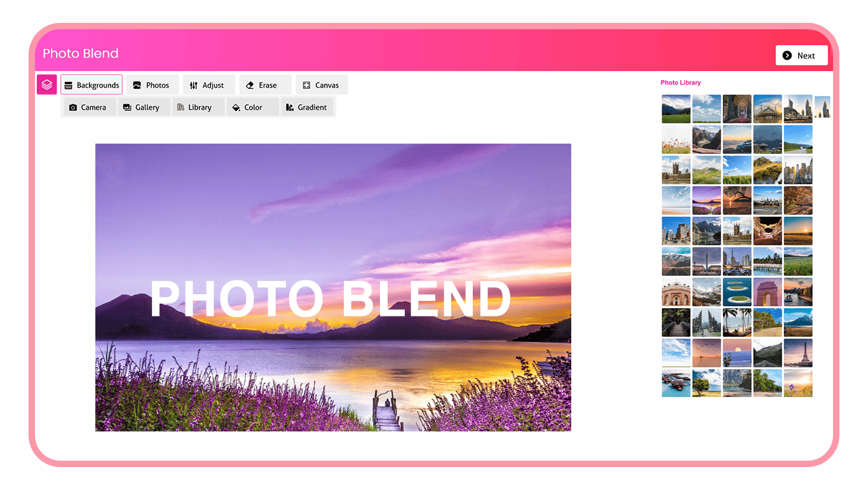Select the Eiffel Tower thumbnail
This screenshot has height=488, width=868.
coord(797,353)
